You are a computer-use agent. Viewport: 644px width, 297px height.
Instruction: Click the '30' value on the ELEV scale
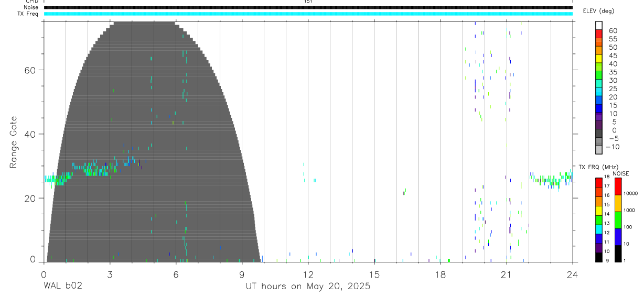coord(613,80)
